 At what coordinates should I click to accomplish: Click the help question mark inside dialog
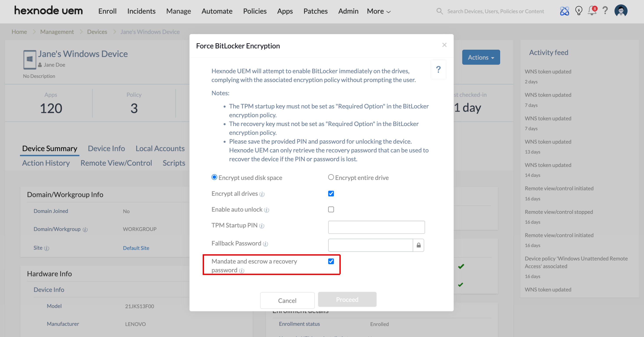pos(438,69)
